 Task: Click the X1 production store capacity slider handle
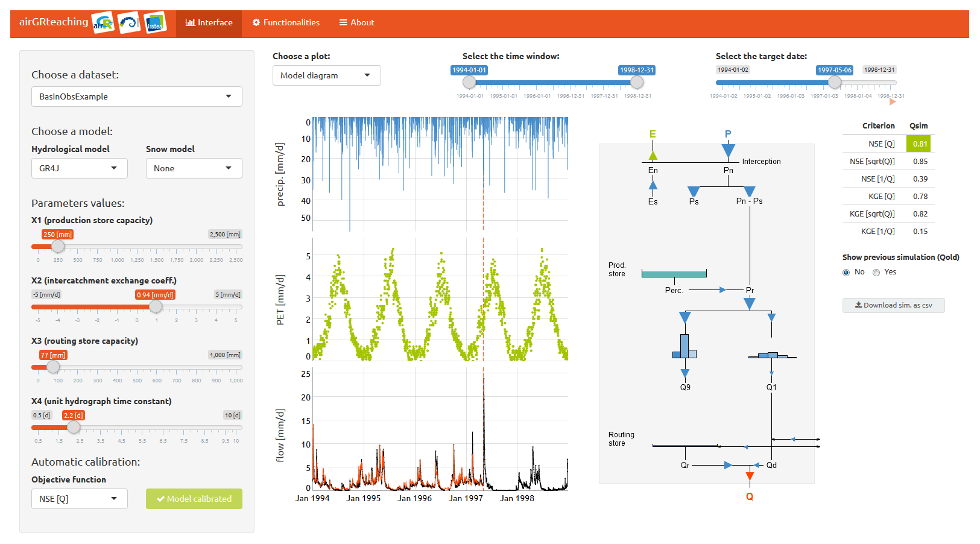(x=58, y=246)
